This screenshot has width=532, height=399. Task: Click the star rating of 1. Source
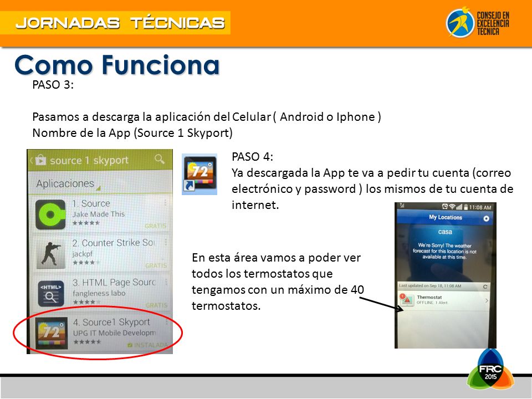86,223
